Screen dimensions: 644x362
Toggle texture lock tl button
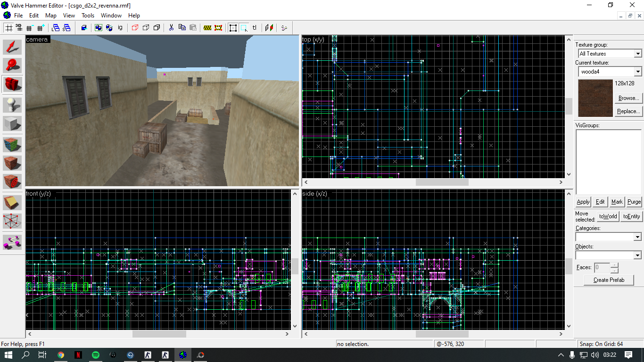coord(255,27)
